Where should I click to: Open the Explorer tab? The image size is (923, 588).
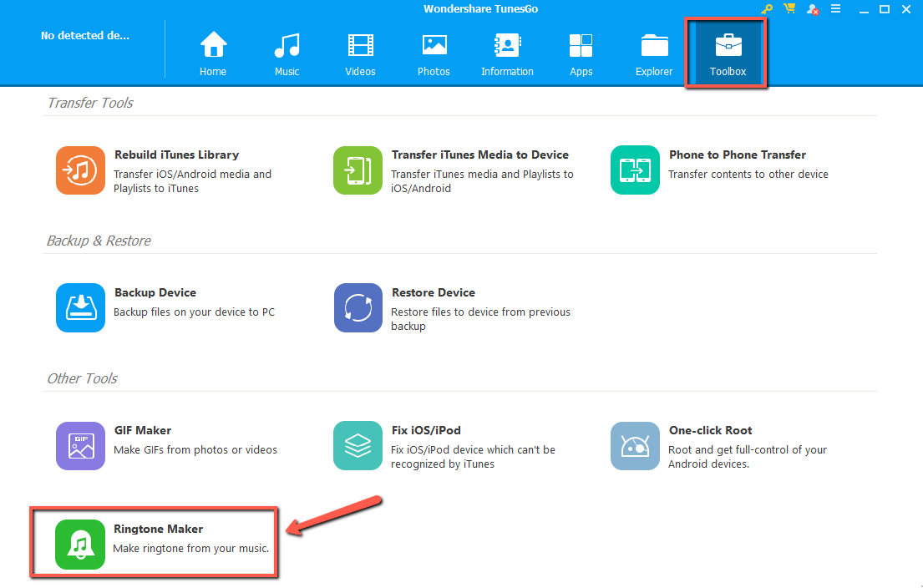pos(654,54)
